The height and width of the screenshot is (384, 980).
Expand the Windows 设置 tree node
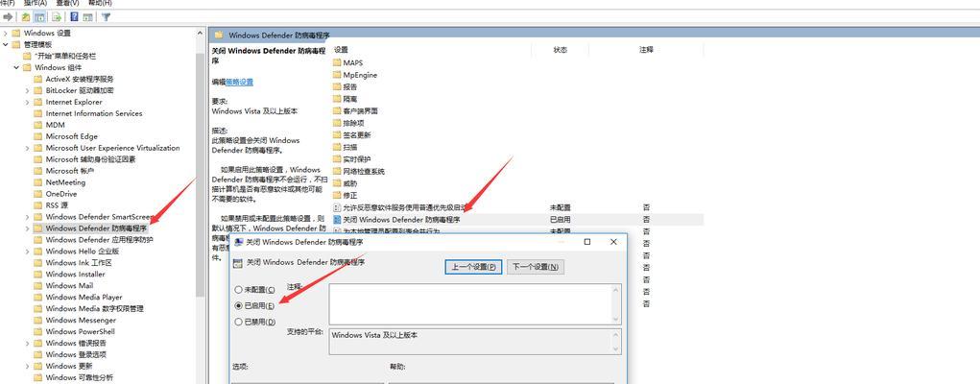6,33
